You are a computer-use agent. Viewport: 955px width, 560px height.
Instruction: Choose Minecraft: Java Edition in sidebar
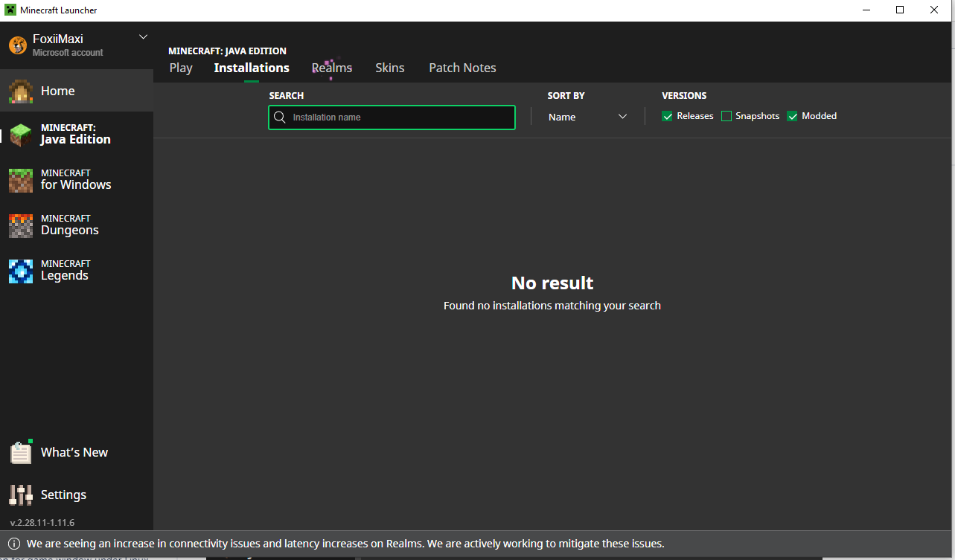pyautogui.click(x=76, y=135)
